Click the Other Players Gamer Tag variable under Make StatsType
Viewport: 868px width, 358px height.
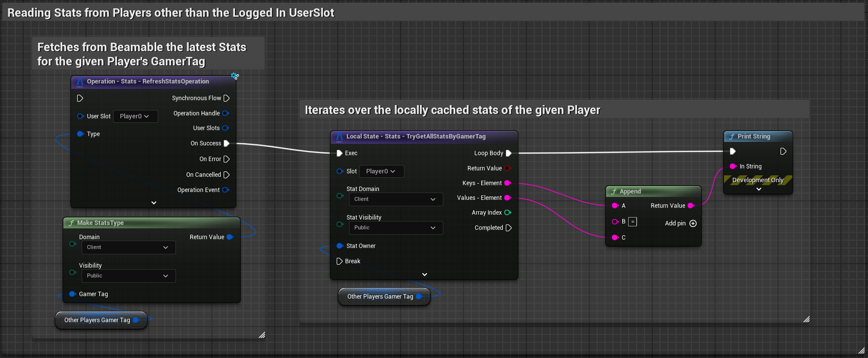click(x=97, y=320)
